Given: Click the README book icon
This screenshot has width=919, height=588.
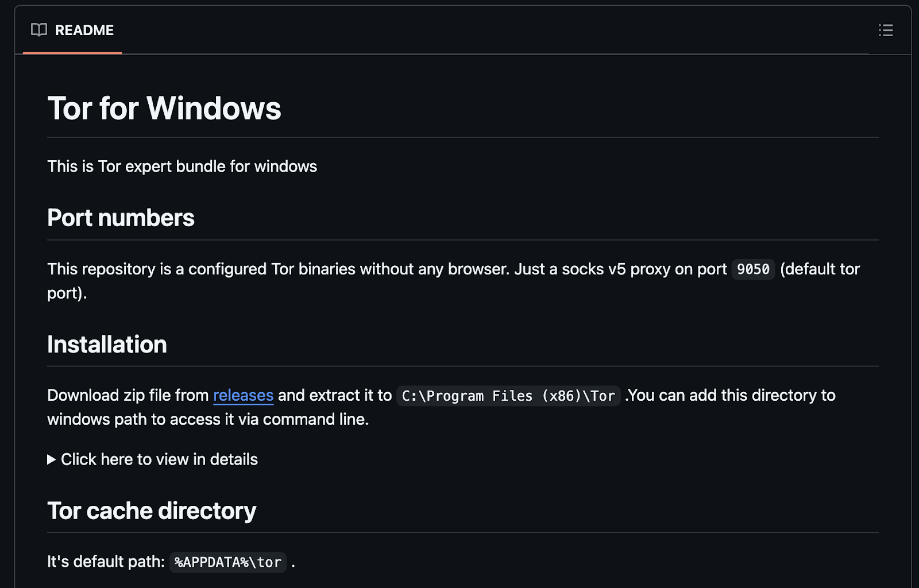Looking at the screenshot, I should click(39, 30).
